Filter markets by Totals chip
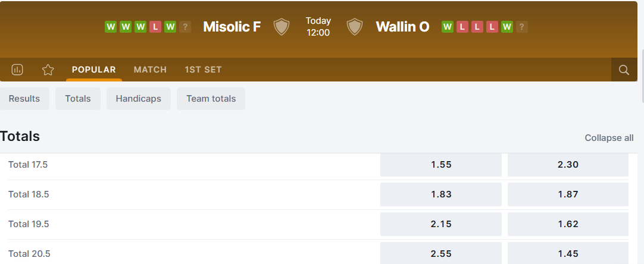 (78, 99)
